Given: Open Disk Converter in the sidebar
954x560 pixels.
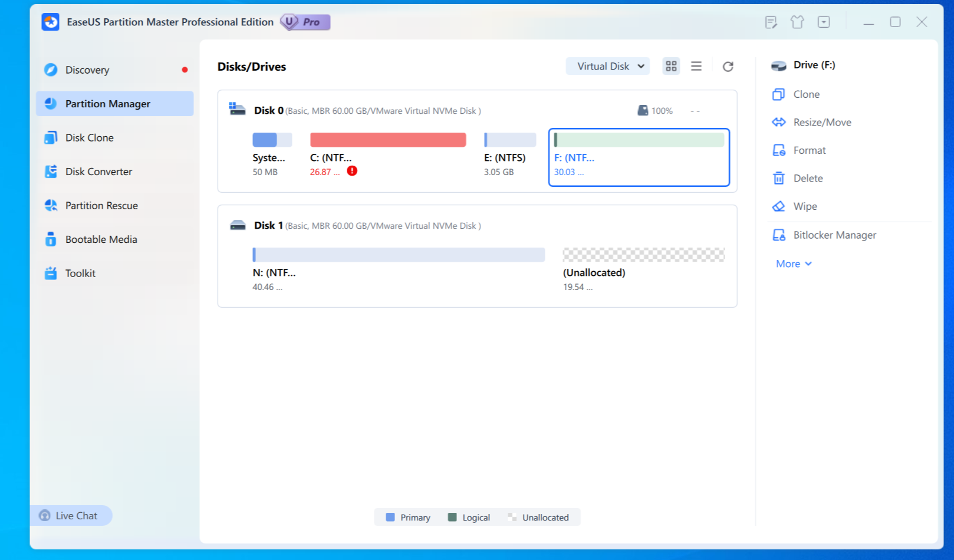Looking at the screenshot, I should click(114, 172).
